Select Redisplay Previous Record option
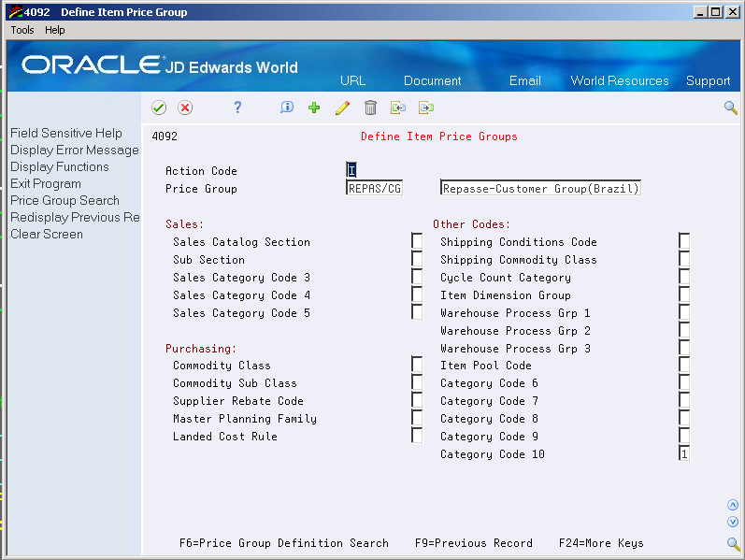 tap(75, 217)
